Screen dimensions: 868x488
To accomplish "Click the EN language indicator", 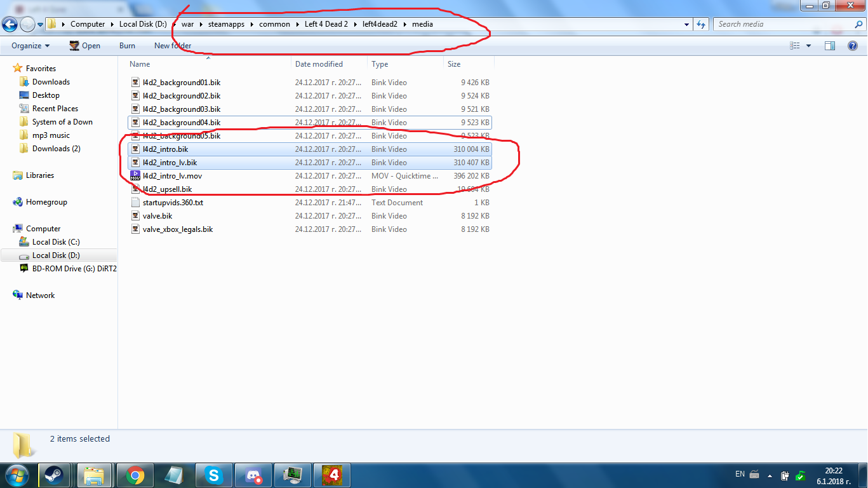I will pyautogui.click(x=740, y=474).
